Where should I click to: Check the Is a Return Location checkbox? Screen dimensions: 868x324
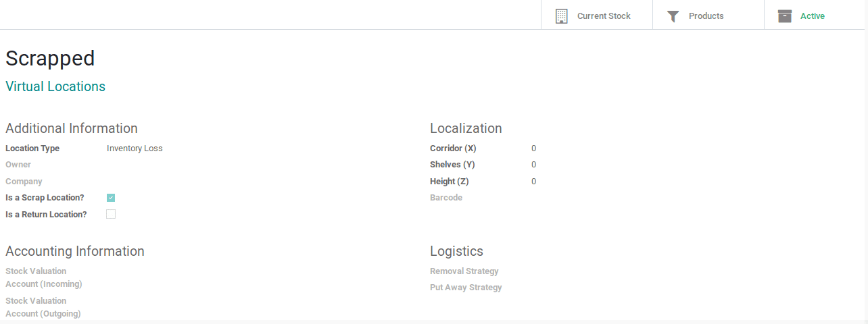point(111,214)
